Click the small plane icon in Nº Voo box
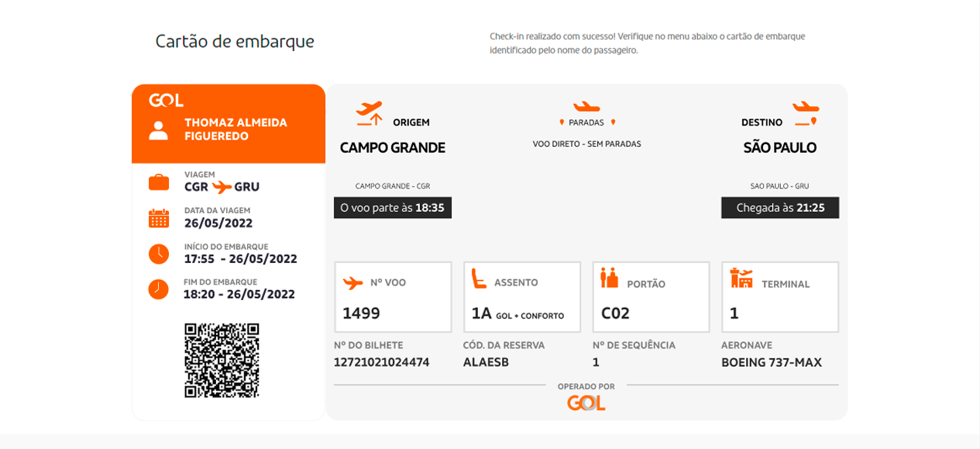 [x=353, y=283]
